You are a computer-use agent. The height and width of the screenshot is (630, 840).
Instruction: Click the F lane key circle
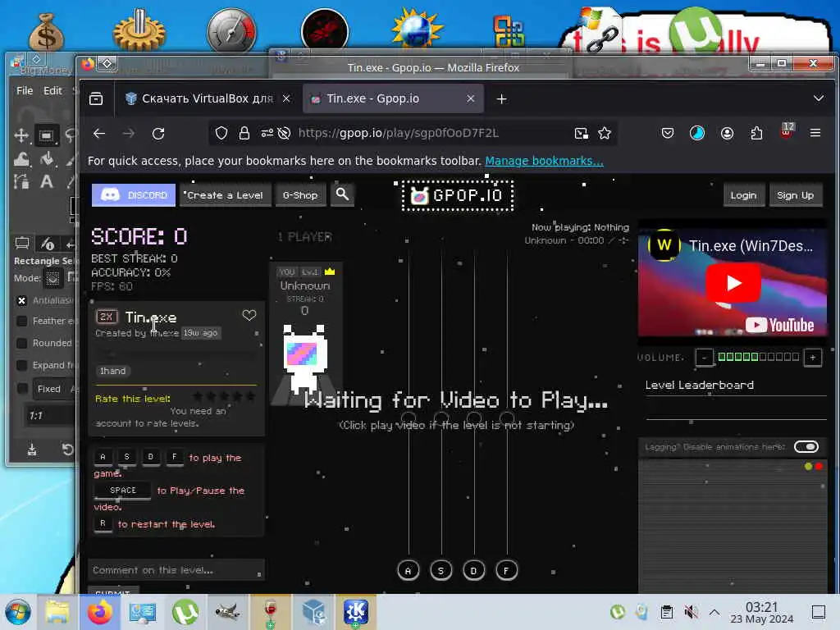pos(506,571)
